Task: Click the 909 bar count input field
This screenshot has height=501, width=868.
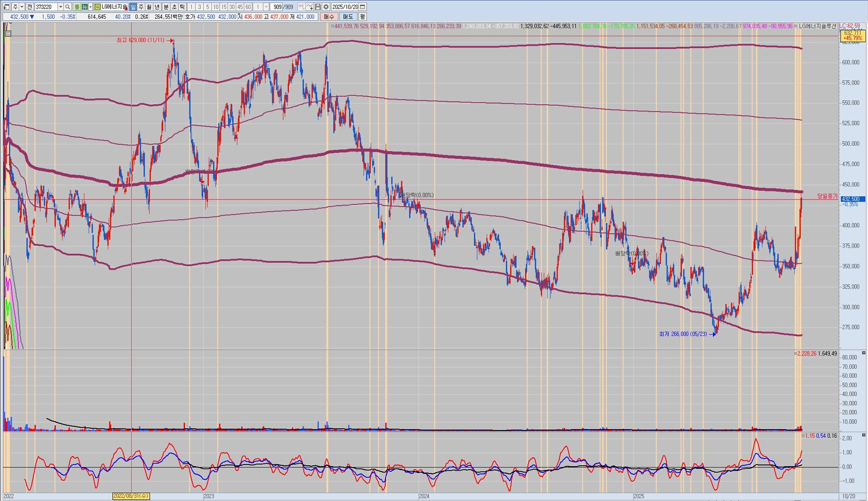Action: [277, 7]
